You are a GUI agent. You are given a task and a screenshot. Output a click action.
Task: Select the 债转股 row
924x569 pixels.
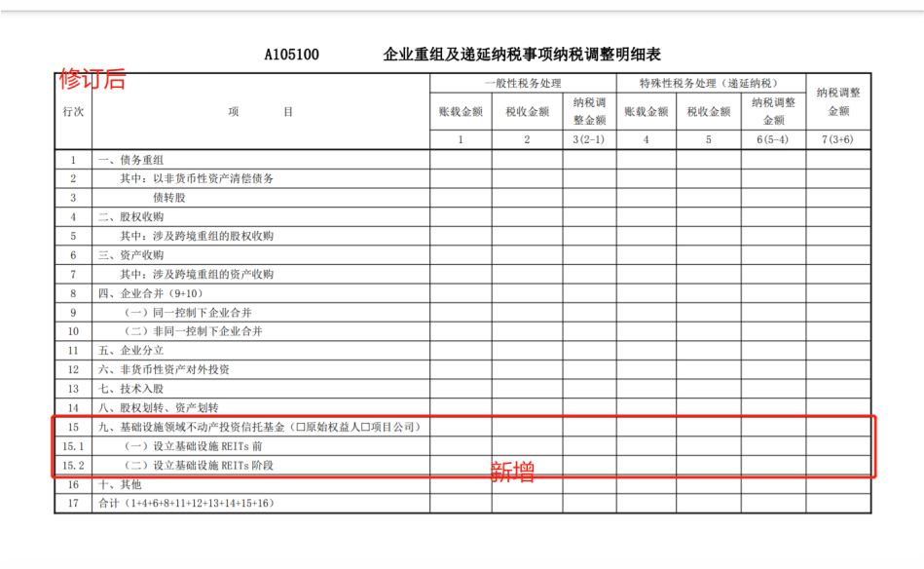pos(462,198)
